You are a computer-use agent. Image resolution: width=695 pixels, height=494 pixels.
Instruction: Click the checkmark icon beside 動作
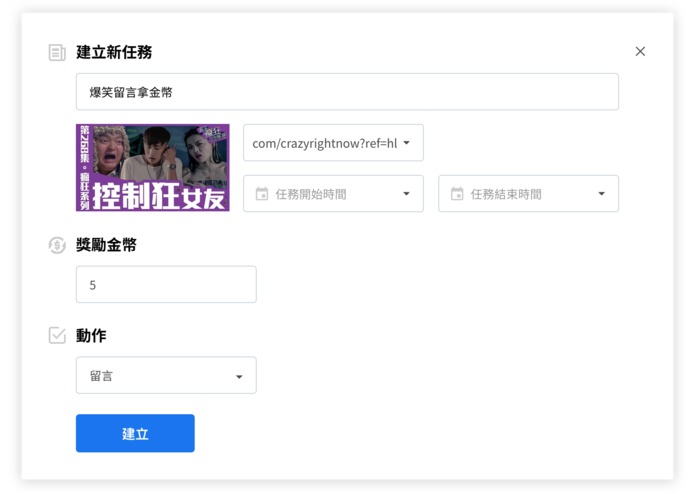[x=57, y=335]
